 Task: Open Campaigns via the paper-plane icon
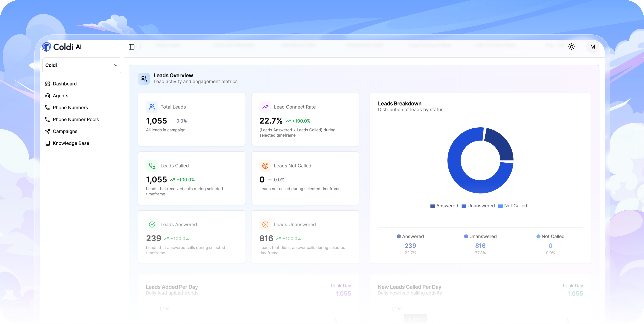click(48, 131)
